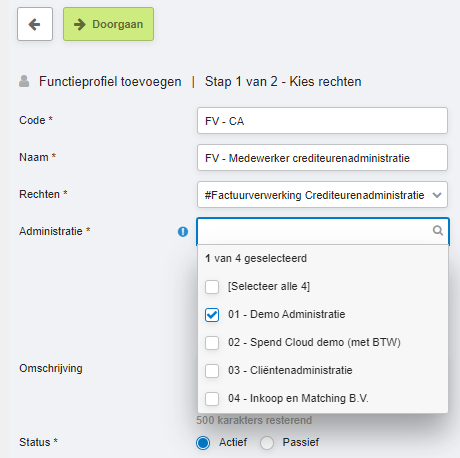
Task: Check 02 - Spend Cloud demo (met BTW)
Action: pos(212,342)
